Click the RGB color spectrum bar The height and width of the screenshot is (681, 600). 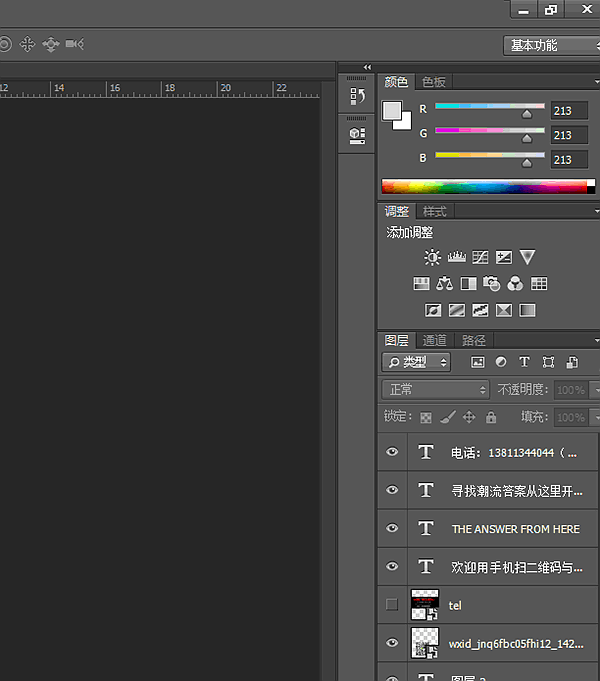[x=485, y=186]
